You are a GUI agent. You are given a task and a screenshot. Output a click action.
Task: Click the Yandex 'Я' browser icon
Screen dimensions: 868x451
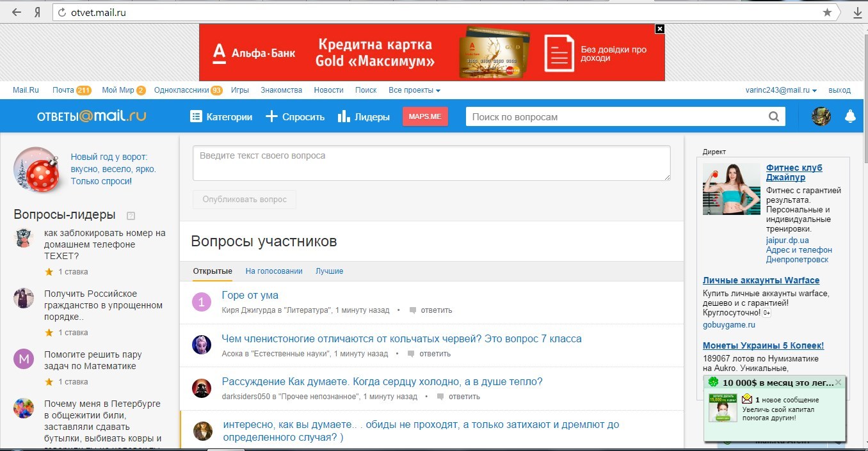coord(38,13)
